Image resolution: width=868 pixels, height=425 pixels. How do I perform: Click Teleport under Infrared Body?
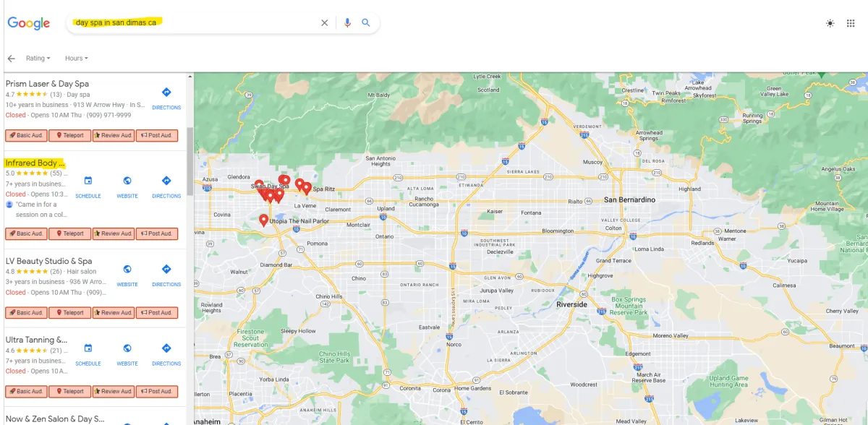(x=70, y=233)
